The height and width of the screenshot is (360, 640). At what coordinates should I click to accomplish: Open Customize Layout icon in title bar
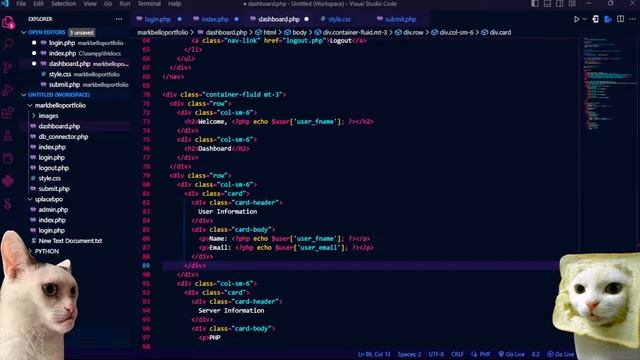(x=572, y=4)
